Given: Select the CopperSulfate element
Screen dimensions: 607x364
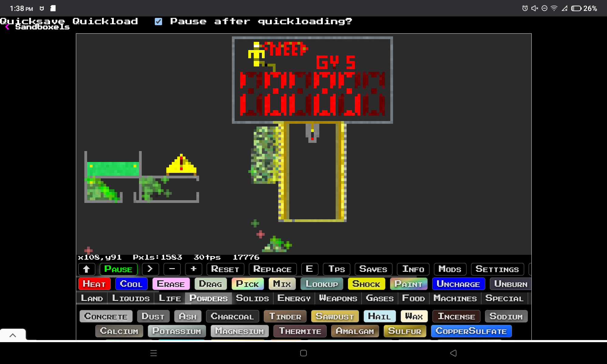Looking at the screenshot, I should [x=471, y=331].
